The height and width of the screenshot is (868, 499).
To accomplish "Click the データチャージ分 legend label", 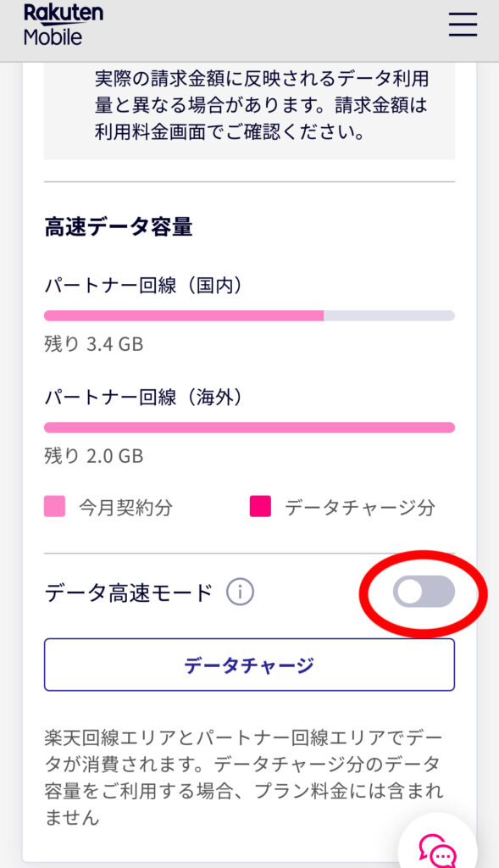I will tap(359, 507).
